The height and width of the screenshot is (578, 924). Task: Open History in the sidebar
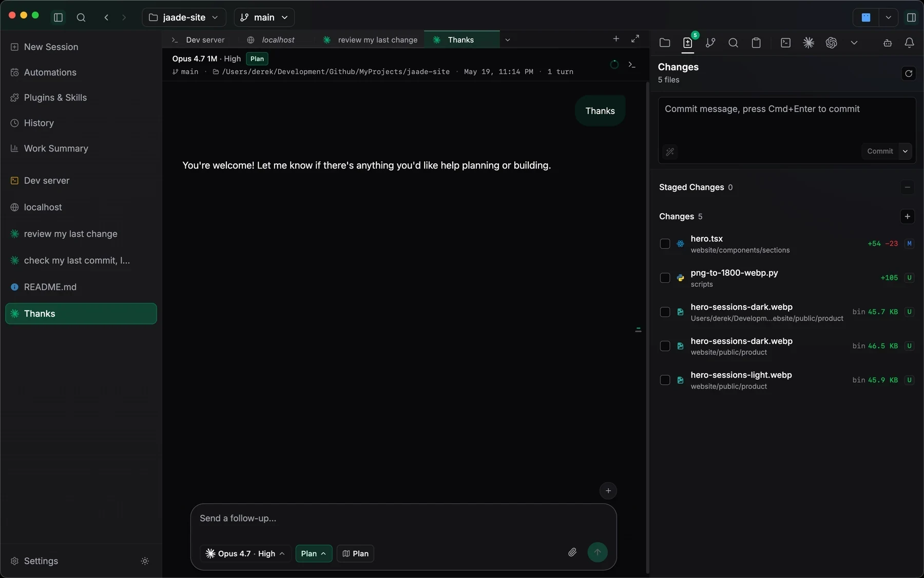tap(81, 123)
